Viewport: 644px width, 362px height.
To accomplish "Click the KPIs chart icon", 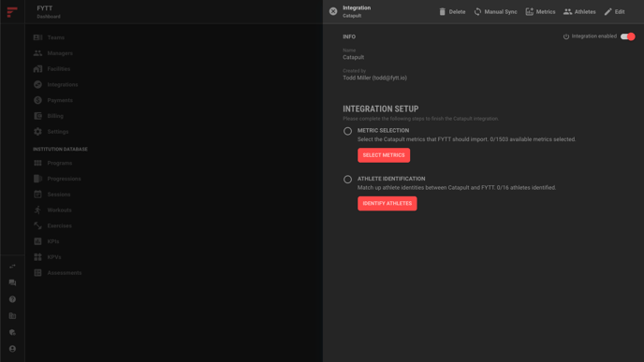I will [x=37, y=241].
